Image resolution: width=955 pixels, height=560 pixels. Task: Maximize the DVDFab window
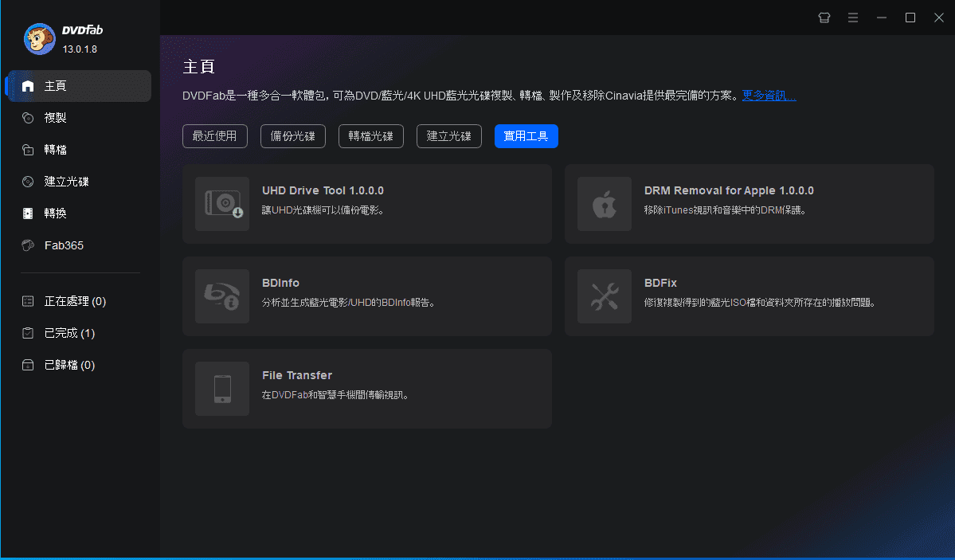click(910, 18)
